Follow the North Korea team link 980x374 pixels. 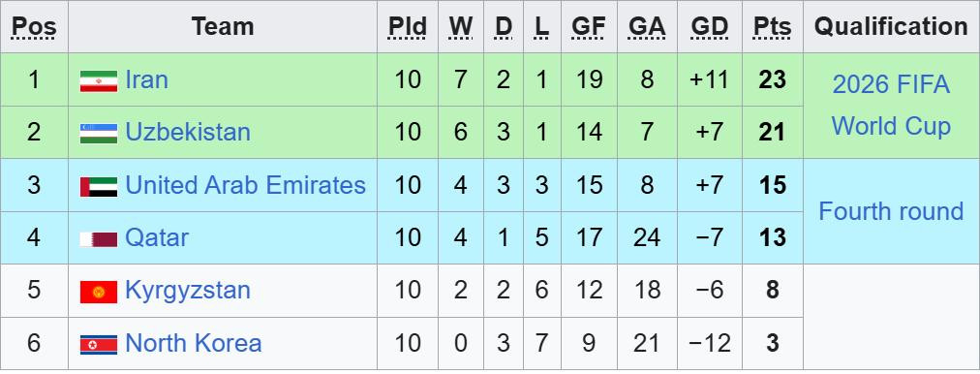193,343
